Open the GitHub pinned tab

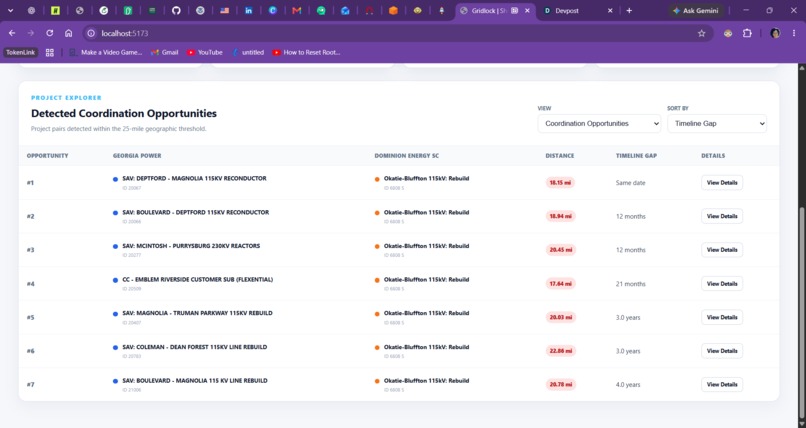pos(176,10)
